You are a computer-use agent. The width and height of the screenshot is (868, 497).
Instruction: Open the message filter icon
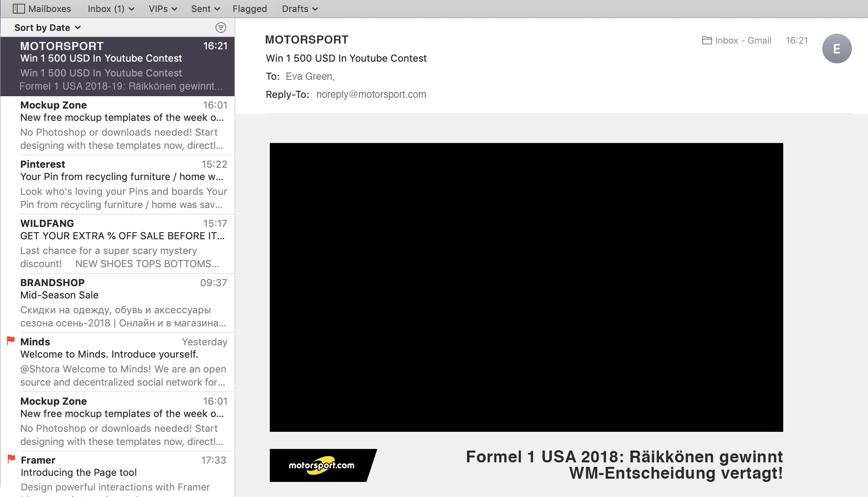tap(220, 28)
